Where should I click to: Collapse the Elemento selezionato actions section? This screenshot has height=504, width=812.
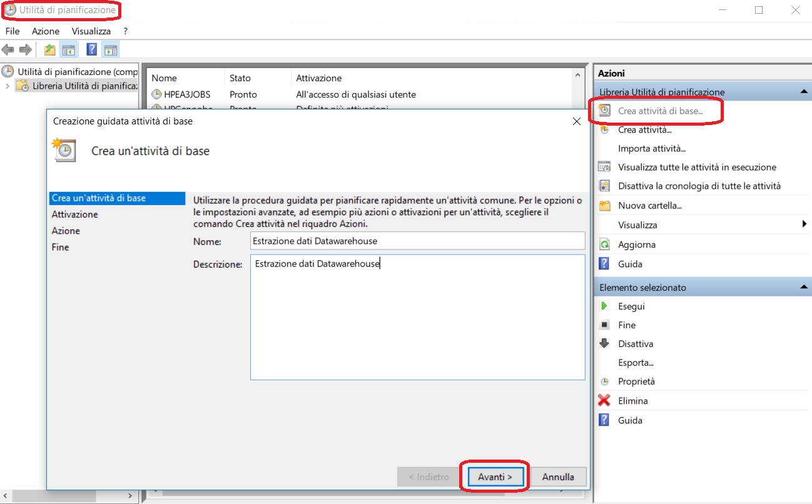coord(803,287)
